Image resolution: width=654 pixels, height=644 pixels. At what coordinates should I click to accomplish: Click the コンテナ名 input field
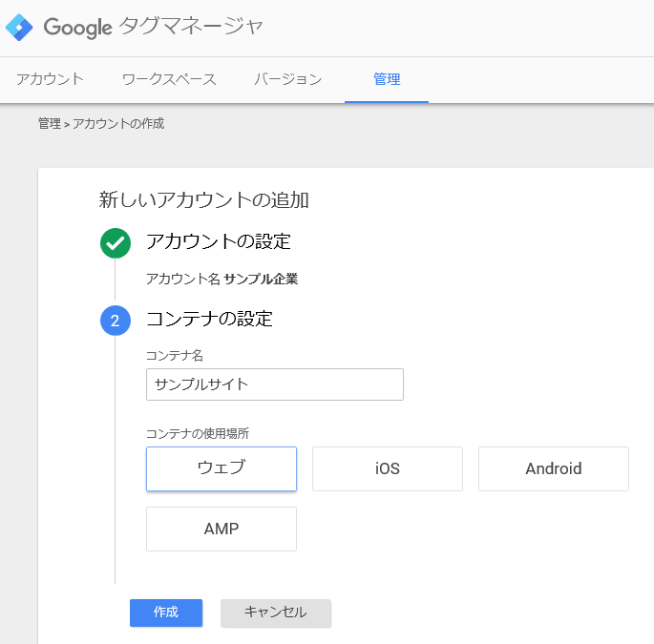point(275,384)
